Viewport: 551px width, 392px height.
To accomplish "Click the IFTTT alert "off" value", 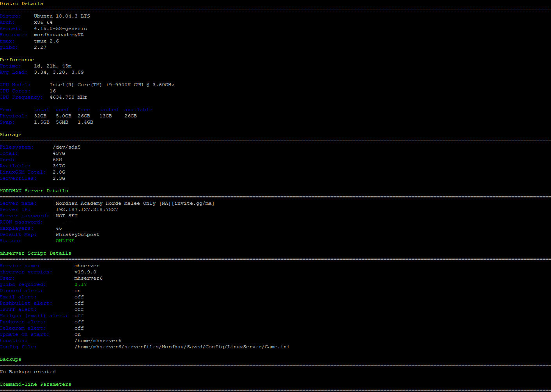I will pos(79,309).
